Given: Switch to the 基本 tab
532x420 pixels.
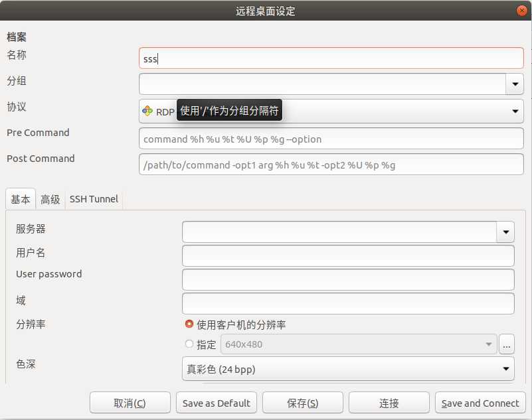Looking at the screenshot, I should 21,199.
